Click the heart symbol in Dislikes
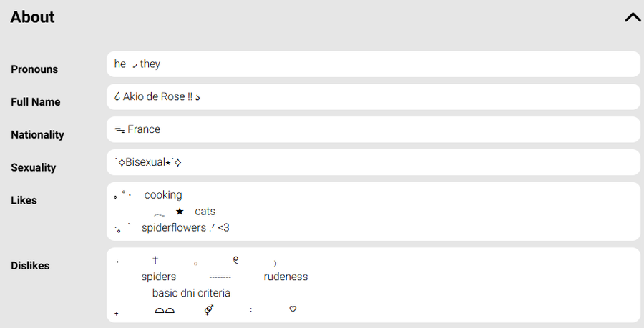Viewport: 644px width, 328px height. point(293,309)
